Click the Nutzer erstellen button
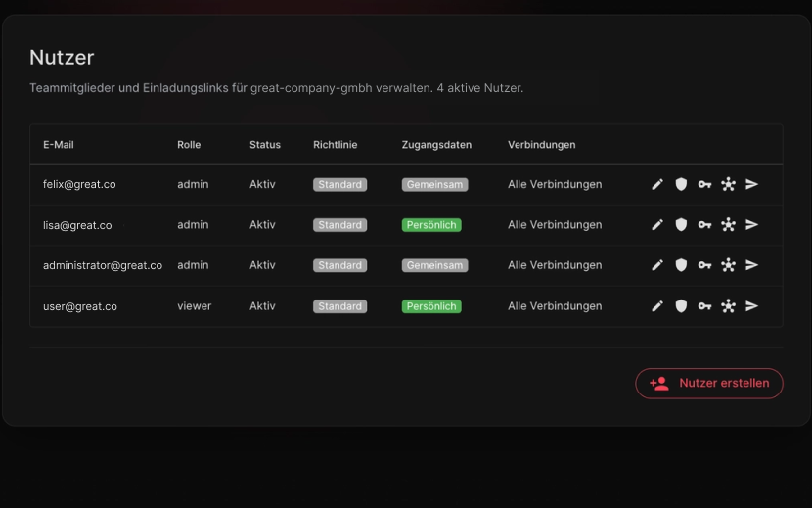 pyautogui.click(x=709, y=383)
